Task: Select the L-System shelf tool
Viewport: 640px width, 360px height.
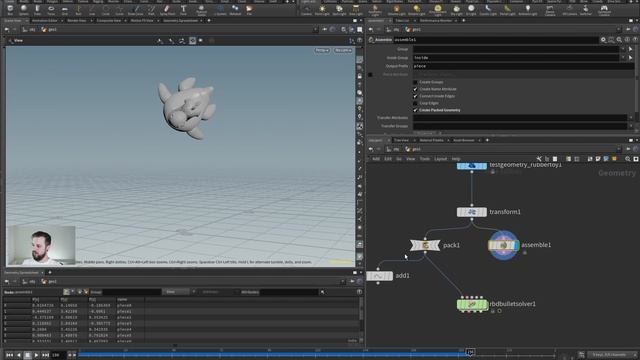Action: pos(220,9)
